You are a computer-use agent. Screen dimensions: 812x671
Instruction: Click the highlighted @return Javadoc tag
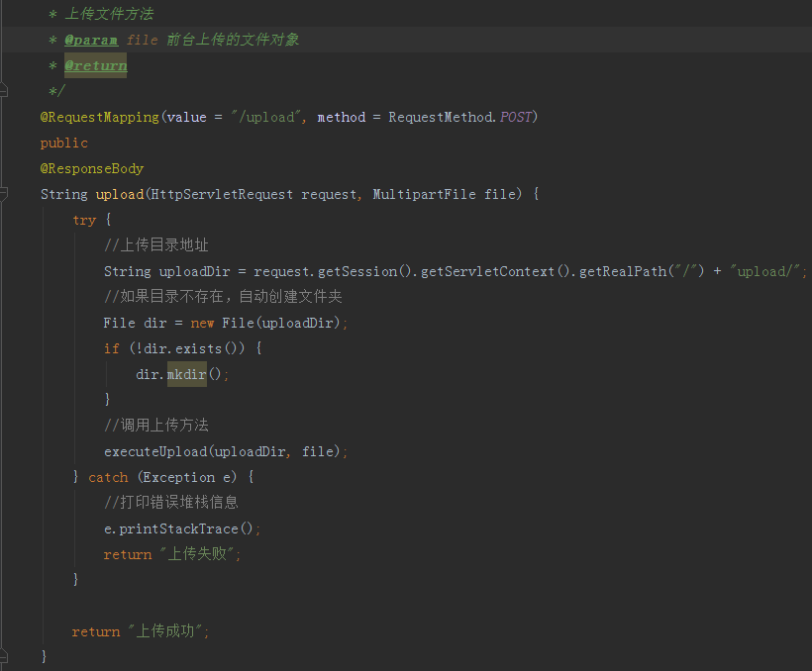[x=96, y=65]
